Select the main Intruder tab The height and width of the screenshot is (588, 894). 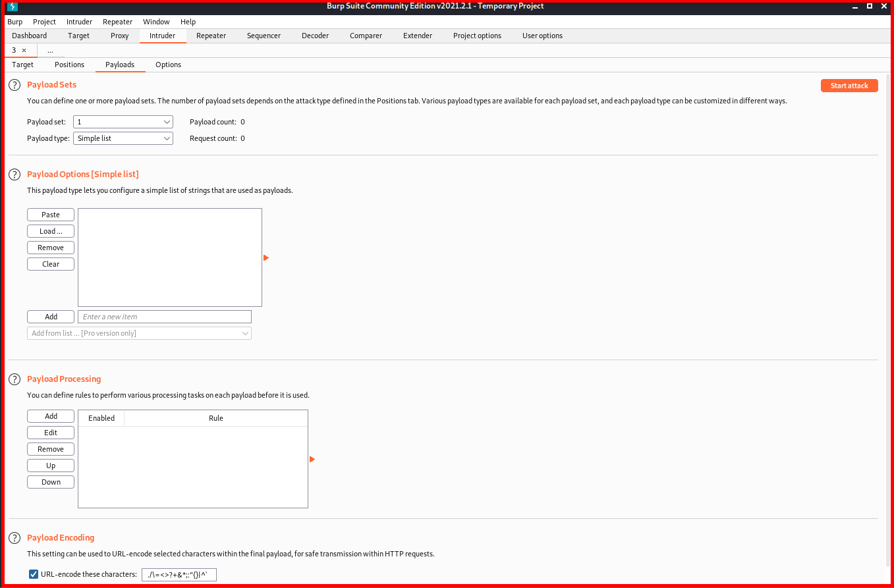162,36
